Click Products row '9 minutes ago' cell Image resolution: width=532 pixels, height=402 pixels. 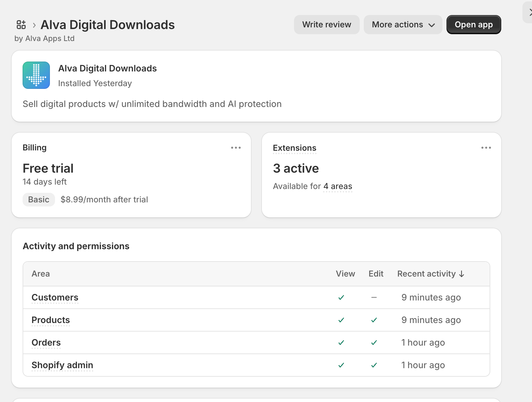431,320
